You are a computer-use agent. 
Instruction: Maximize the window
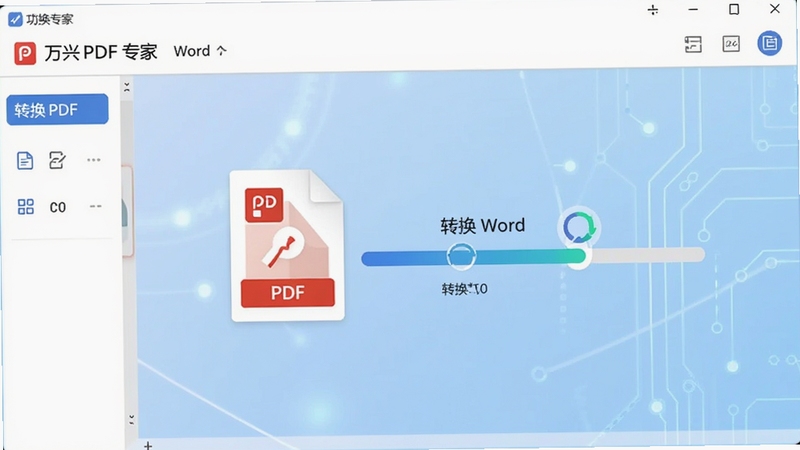click(x=734, y=9)
